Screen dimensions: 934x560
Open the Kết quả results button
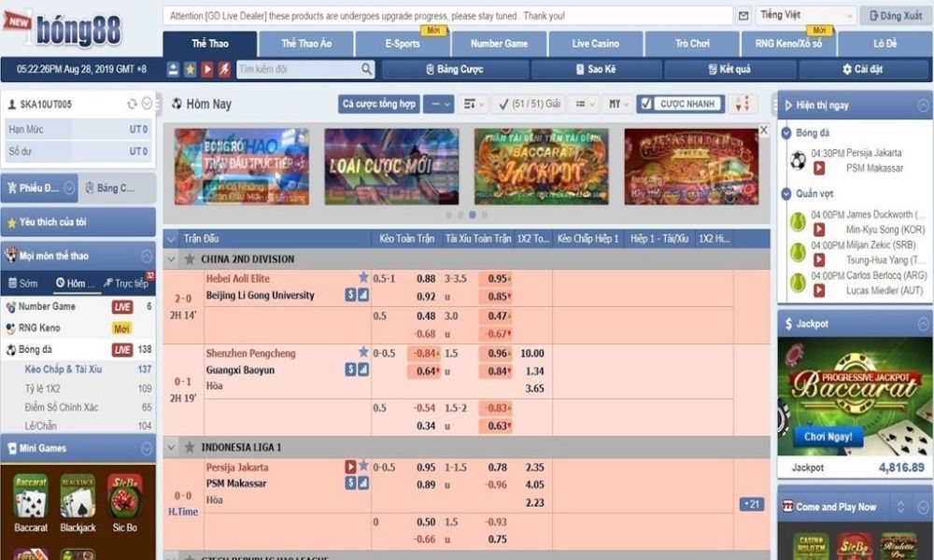(729, 70)
